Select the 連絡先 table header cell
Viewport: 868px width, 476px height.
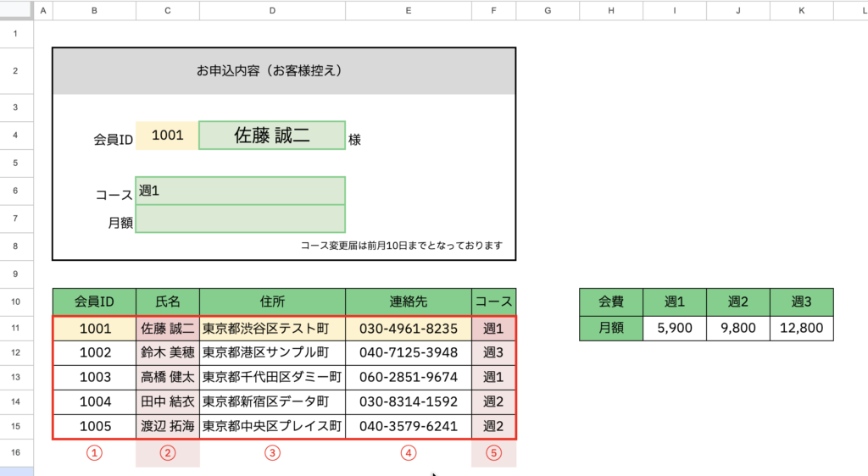[409, 302]
